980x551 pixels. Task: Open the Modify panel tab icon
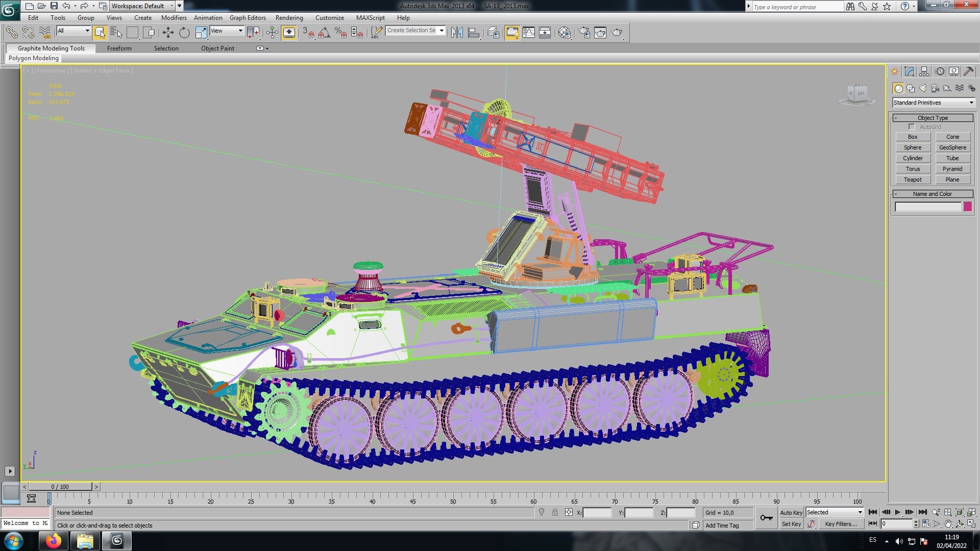909,71
